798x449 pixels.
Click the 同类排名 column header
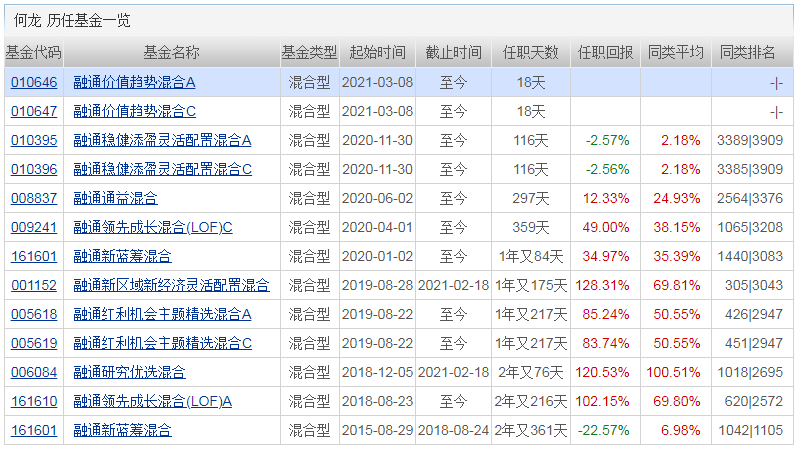(748, 53)
